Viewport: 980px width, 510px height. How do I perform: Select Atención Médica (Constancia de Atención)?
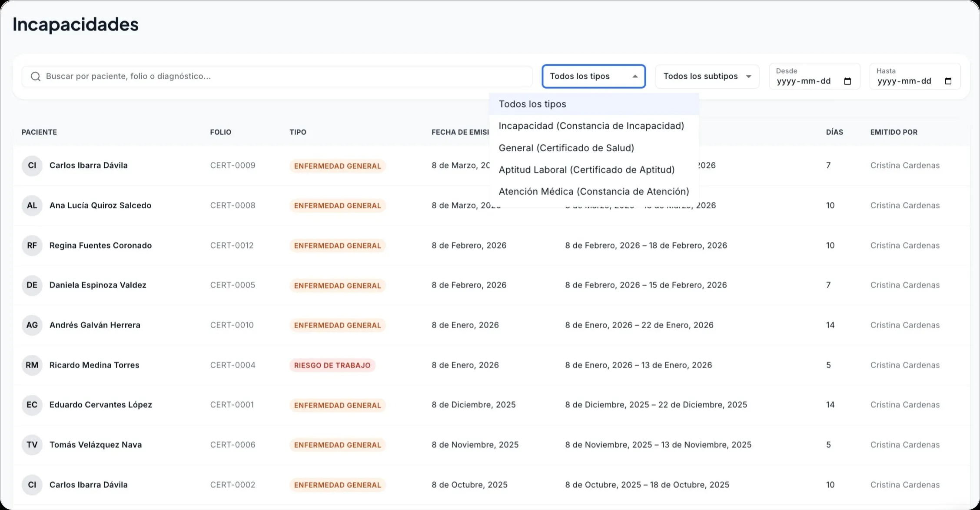coord(593,192)
